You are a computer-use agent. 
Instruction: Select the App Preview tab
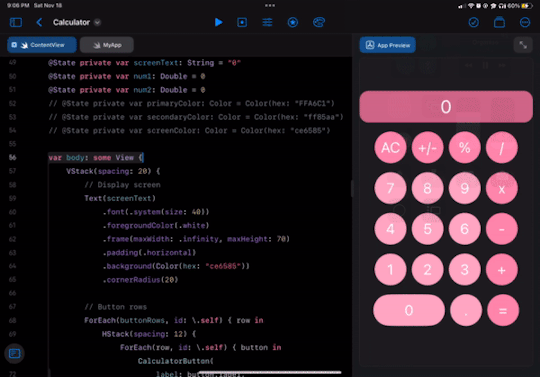click(387, 45)
